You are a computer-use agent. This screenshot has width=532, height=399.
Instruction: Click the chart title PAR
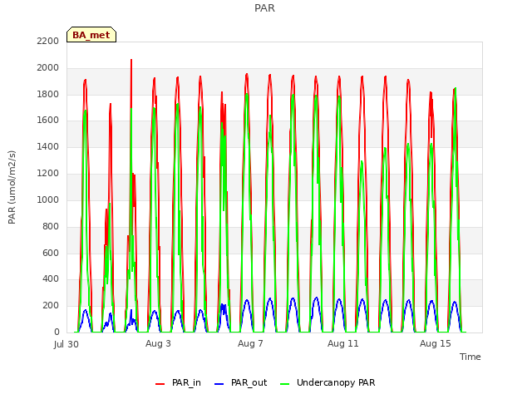tap(264, 7)
